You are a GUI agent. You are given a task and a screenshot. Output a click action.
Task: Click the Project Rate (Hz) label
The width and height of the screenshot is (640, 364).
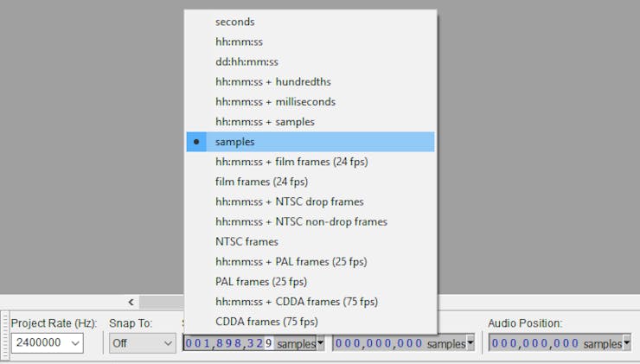coord(54,323)
